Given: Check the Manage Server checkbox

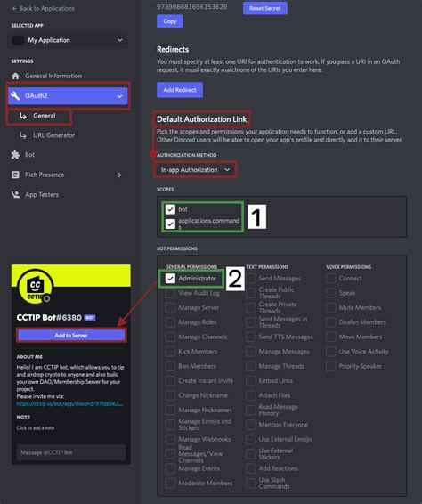Looking at the screenshot, I should pyautogui.click(x=170, y=308).
